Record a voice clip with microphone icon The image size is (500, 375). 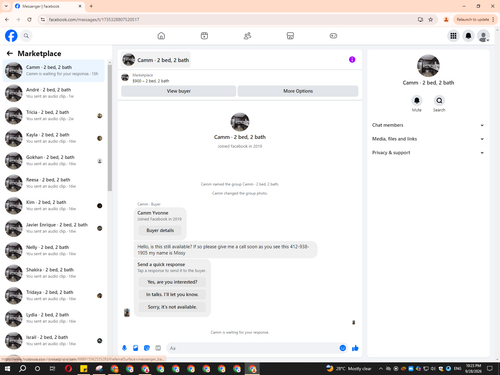(124, 348)
